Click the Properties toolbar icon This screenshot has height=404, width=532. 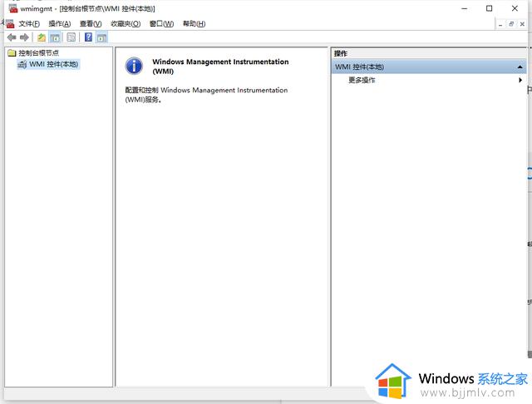point(71,37)
